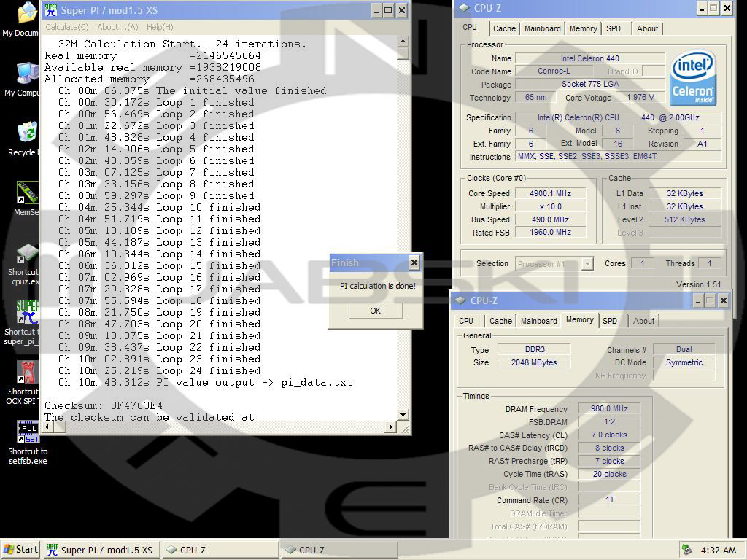Click OK in the Finish dialog
This screenshot has width=747, height=560.
pos(376,311)
